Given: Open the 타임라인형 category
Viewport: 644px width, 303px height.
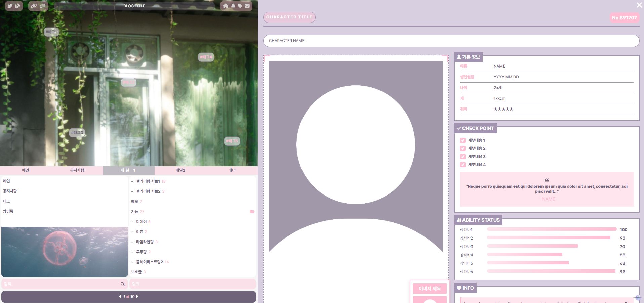Looking at the screenshot, I should [145, 242].
